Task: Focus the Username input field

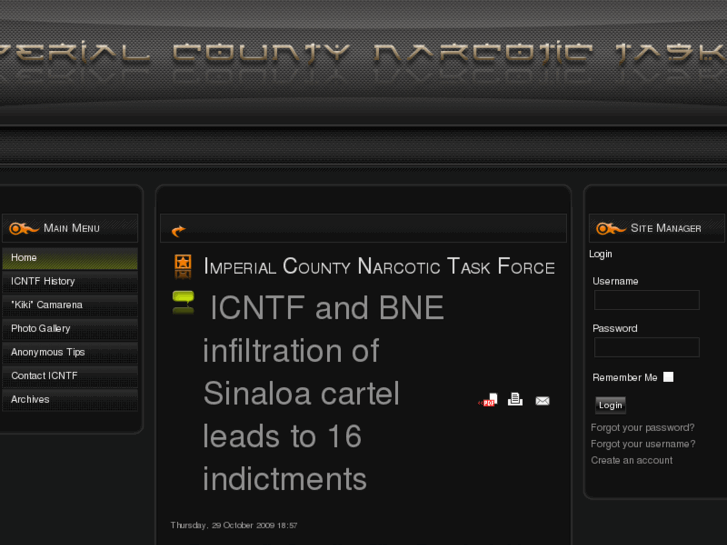Action: 647,300
